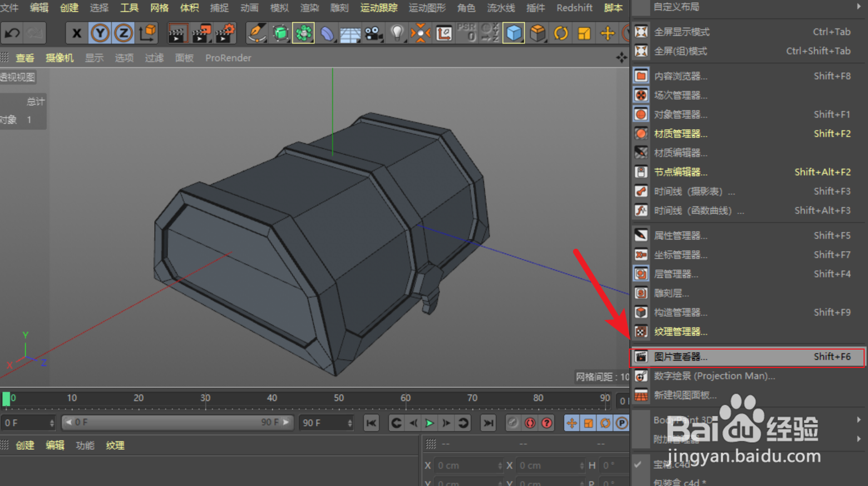Viewport: 868px width, 486px height.
Task: Click the 0 F to 90 F range slider
Action: [176, 423]
